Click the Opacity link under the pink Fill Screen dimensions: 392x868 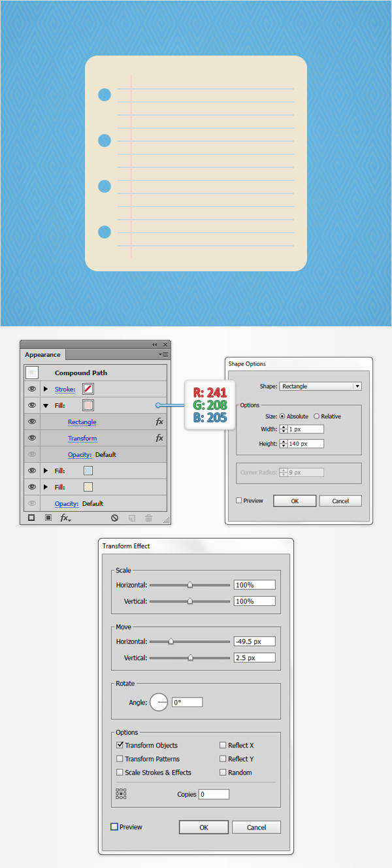click(x=80, y=454)
